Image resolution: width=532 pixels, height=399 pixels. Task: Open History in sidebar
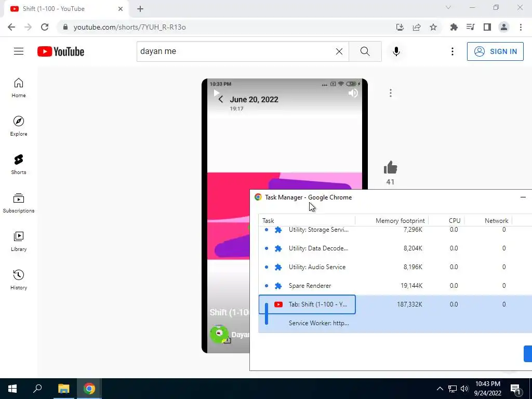pos(19,280)
